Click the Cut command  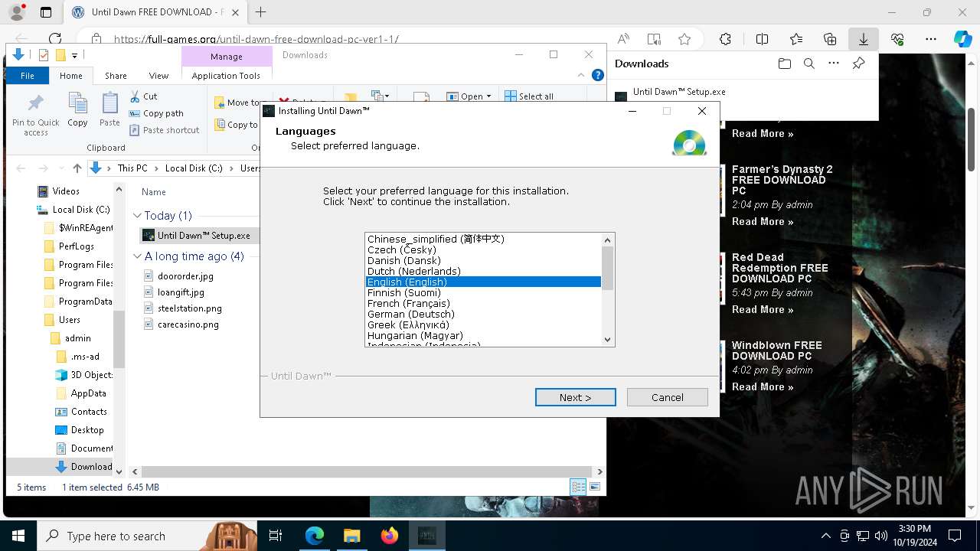point(143,96)
